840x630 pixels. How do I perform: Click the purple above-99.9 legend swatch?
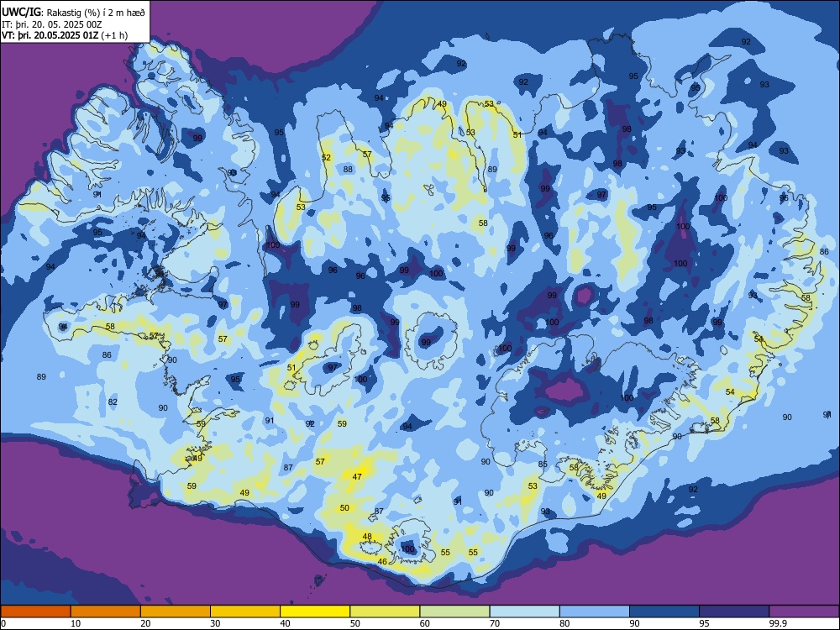click(804, 612)
